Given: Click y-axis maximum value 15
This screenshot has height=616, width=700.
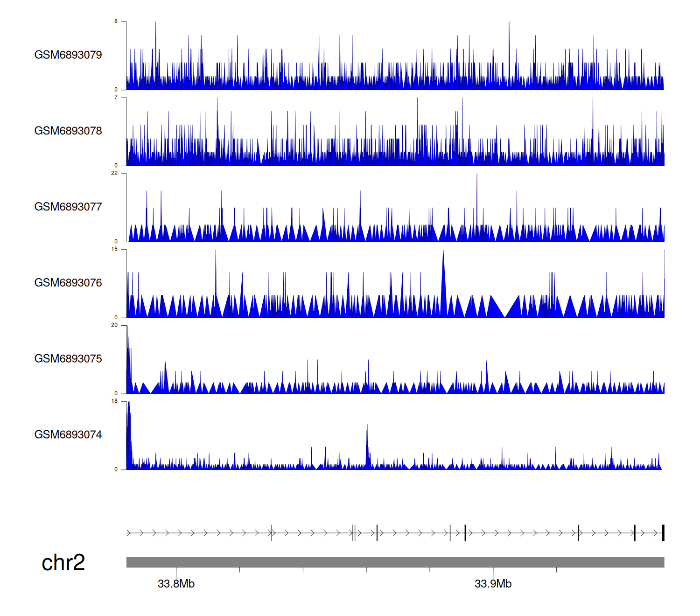Looking at the screenshot, I should point(114,249).
